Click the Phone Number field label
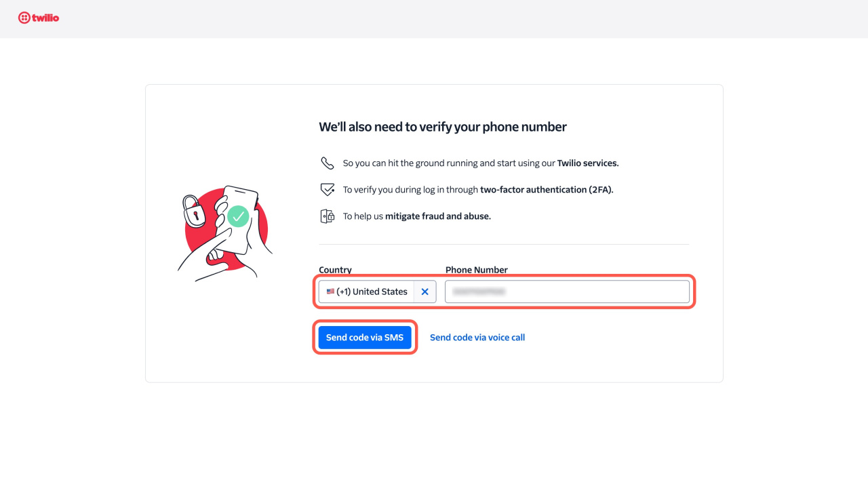Screen dimensions: 868x482 click(477, 270)
